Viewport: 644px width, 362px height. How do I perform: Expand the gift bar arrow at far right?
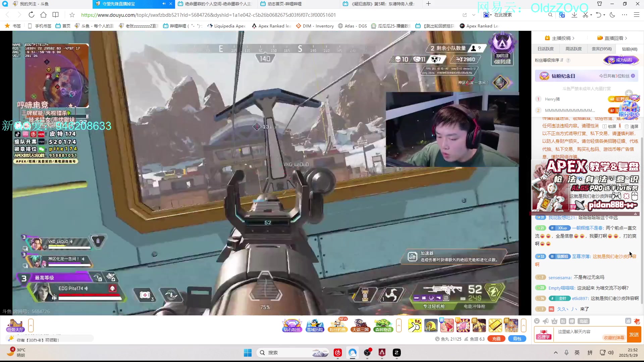click(x=524, y=325)
